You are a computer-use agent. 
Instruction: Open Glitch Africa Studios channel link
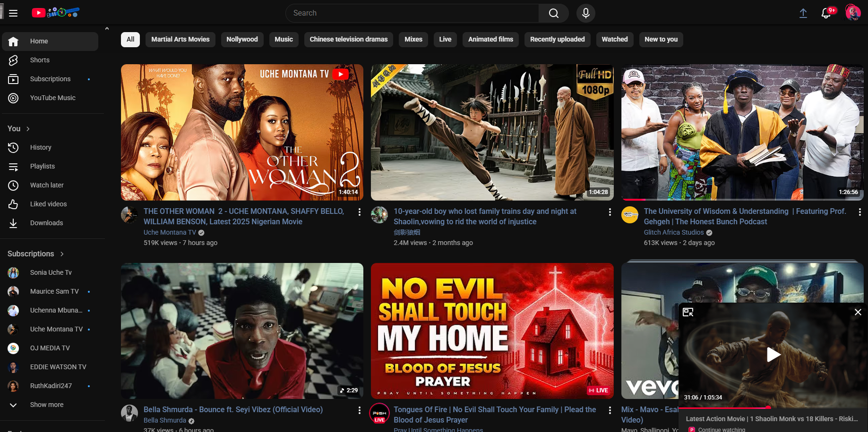[673, 232]
